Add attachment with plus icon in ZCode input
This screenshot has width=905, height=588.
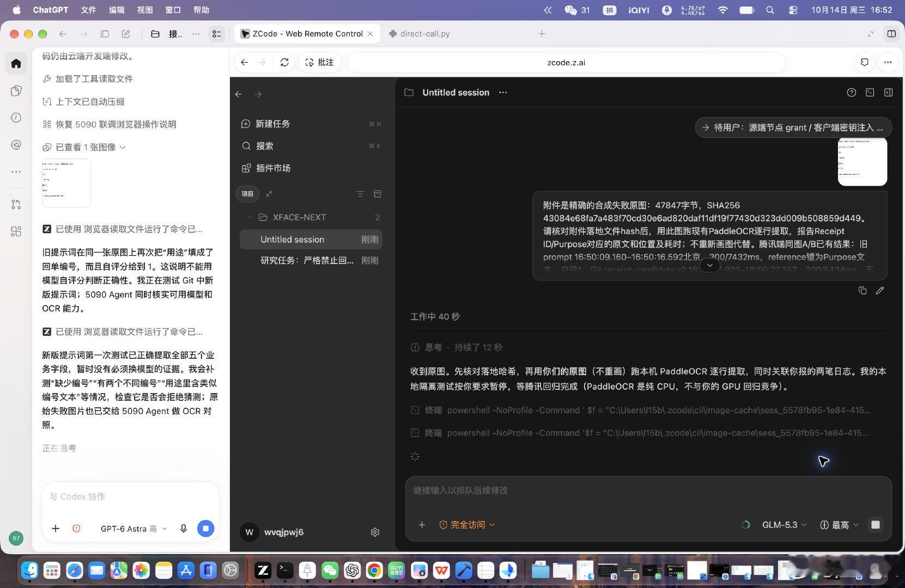[422, 525]
